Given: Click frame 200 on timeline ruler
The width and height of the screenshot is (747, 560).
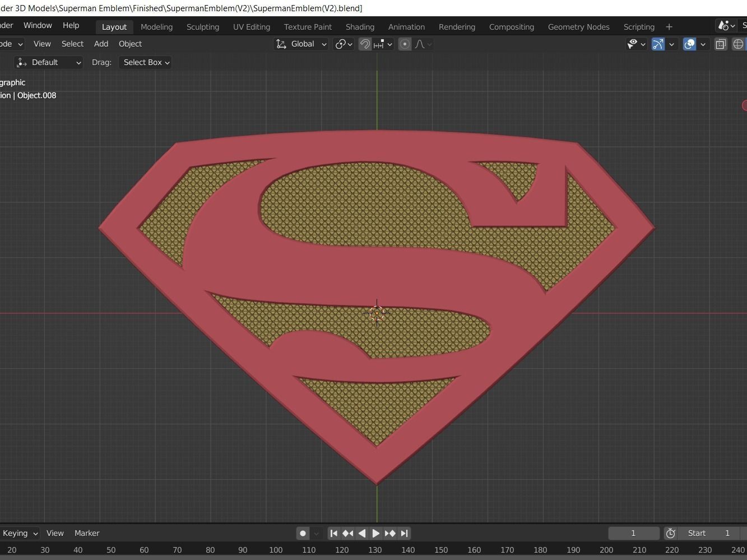Looking at the screenshot, I should click(x=606, y=550).
